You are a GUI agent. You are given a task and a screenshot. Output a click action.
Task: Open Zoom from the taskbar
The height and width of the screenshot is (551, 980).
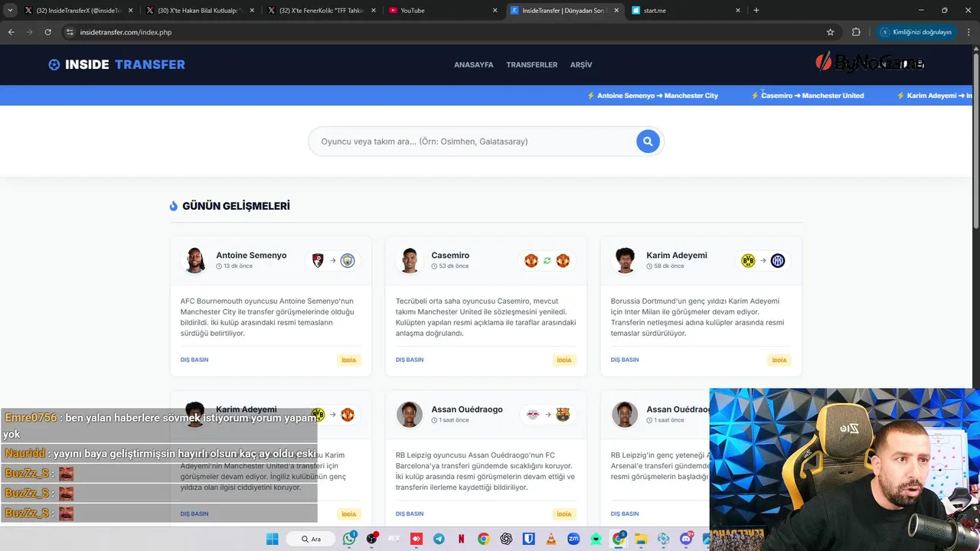coord(573,539)
